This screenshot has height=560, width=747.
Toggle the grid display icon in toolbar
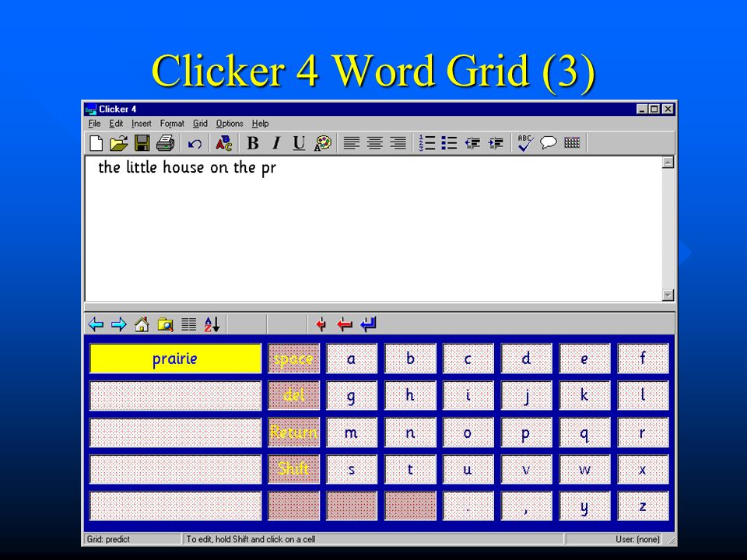[x=572, y=142]
